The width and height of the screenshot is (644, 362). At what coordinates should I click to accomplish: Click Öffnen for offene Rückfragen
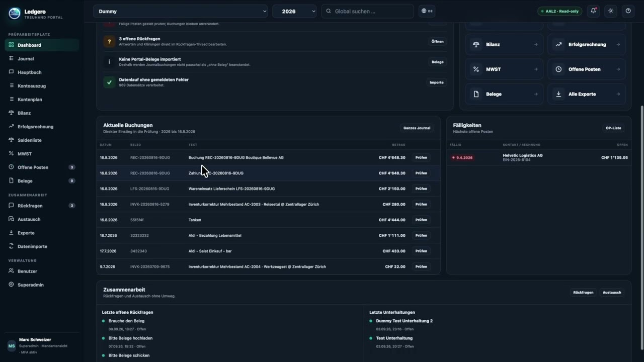point(437,42)
